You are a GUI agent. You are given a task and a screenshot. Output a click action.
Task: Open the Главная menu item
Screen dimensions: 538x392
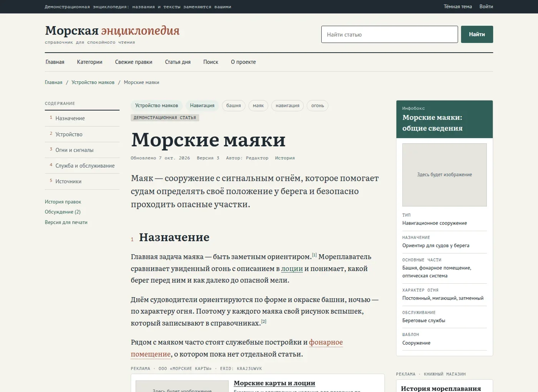[x=55, y=62]
